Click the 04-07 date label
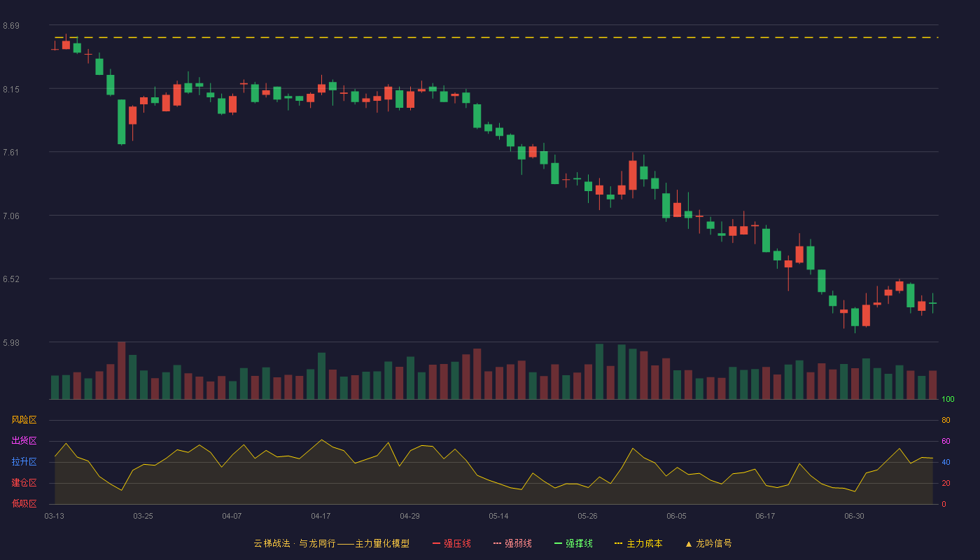 pyautogui.click(x=232, y=516)
